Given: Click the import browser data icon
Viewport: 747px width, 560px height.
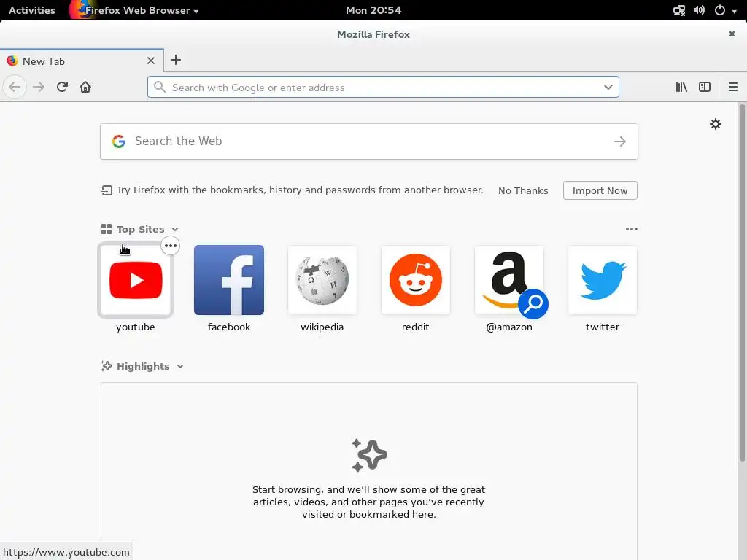Looking at the screenshot, I should click(x=107, y=190).
